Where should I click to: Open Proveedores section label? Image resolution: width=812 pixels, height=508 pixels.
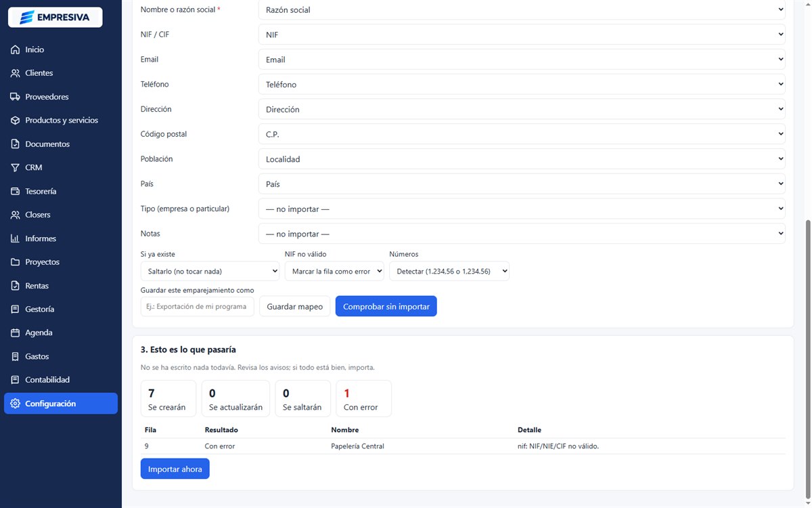47,97
